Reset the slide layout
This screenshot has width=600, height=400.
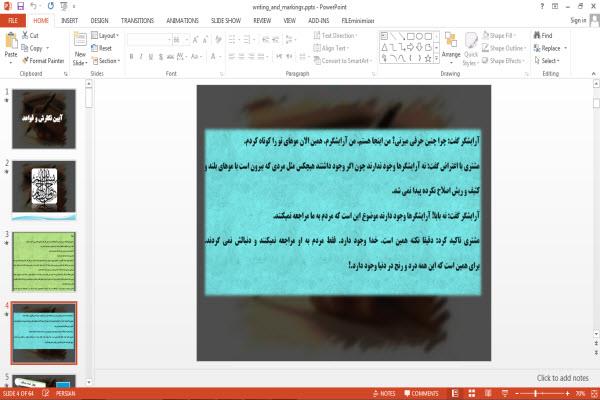(x=102, y=48)
